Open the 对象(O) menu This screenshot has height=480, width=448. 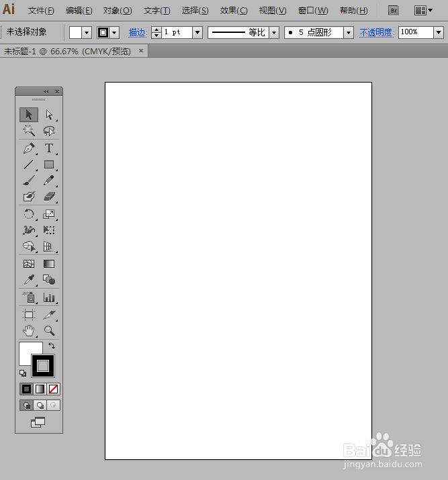pos(118,11)
